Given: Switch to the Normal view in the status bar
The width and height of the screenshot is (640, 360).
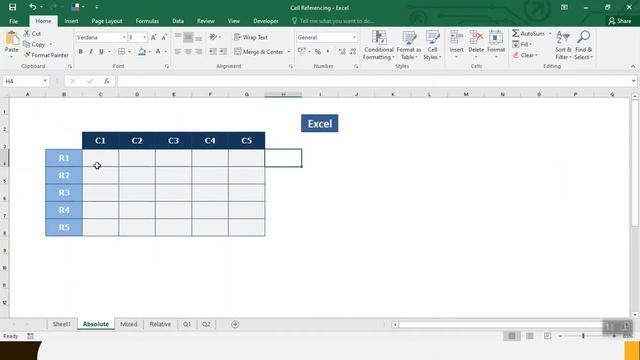Looking at the screenshot, I should [512, 336].
